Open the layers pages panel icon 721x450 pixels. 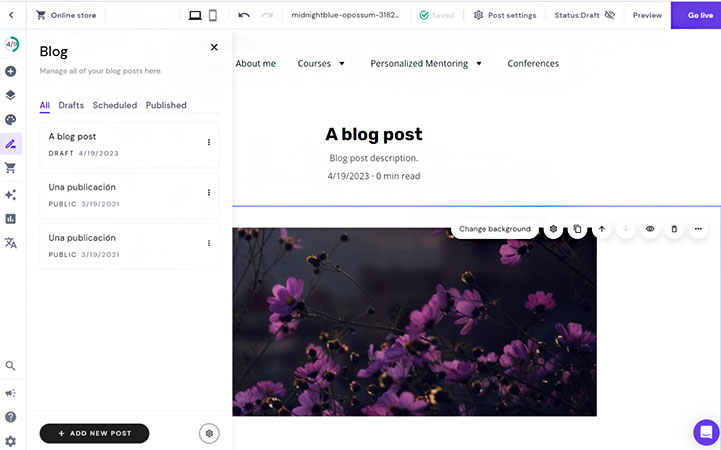(x=11, y=95)
